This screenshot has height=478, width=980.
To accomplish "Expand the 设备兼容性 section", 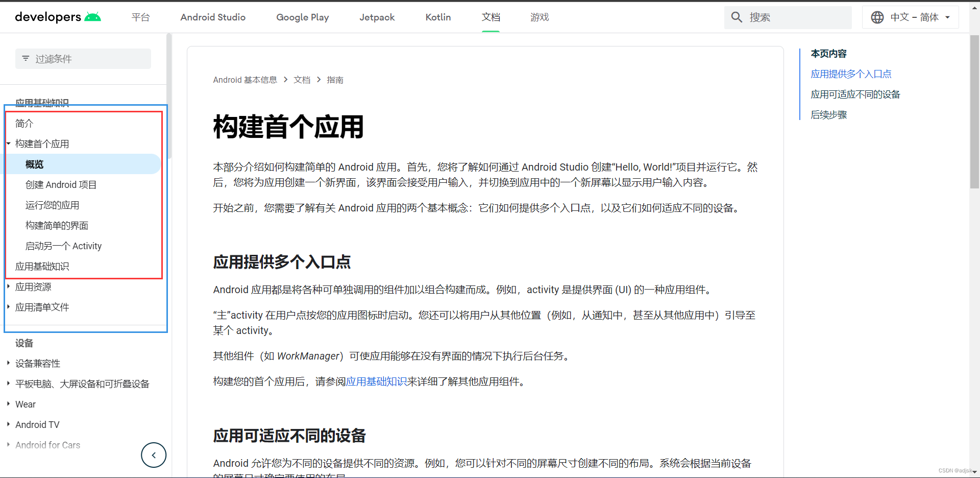I will tap(9, 363).
